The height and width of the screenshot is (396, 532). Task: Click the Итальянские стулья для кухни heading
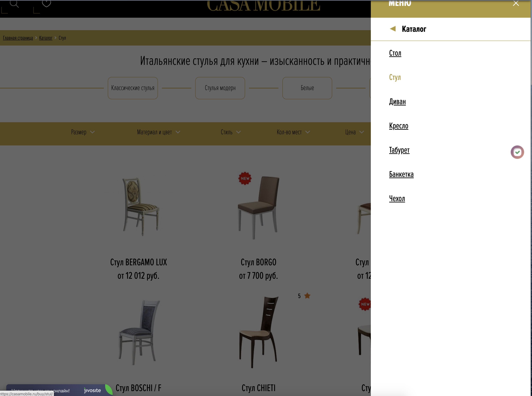(255, 61)
